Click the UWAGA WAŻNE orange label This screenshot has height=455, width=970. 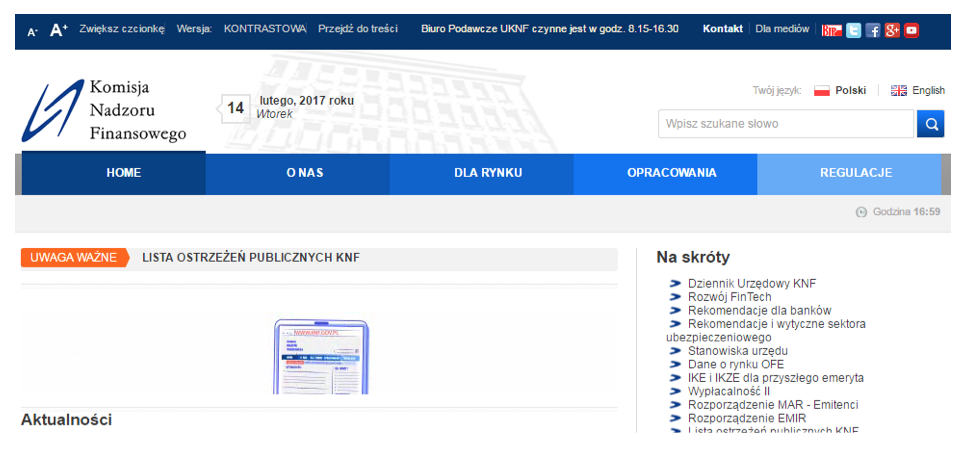pos(73,258)
